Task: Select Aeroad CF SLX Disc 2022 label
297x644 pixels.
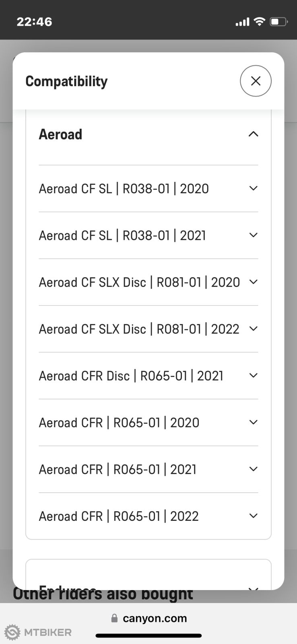Action: tap(139, 329)
